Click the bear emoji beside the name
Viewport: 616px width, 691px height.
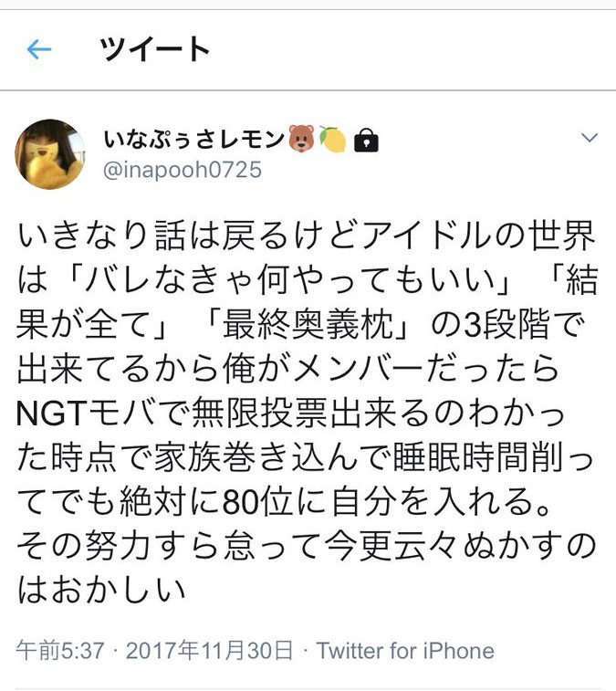tap(302, 138)
